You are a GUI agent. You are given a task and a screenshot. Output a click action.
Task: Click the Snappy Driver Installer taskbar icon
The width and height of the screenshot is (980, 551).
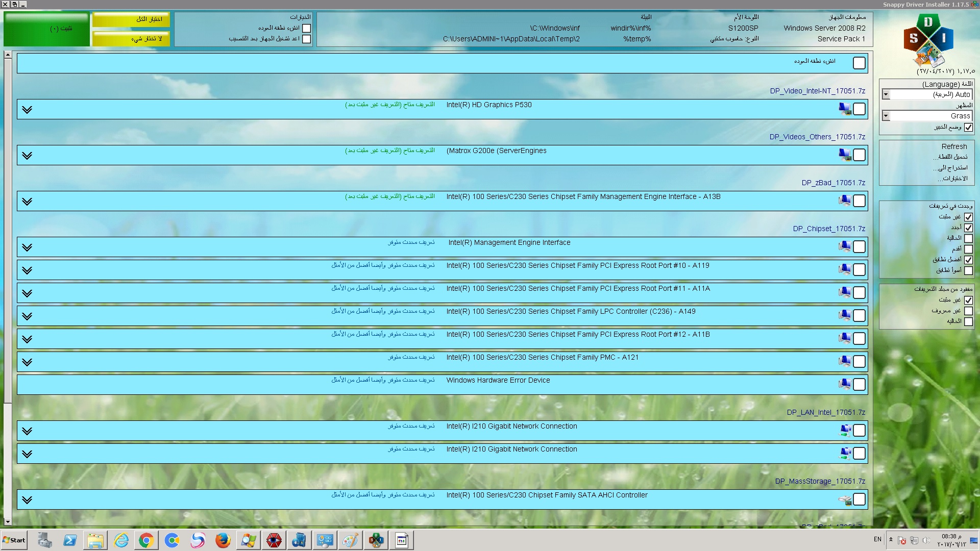(376, 540)
